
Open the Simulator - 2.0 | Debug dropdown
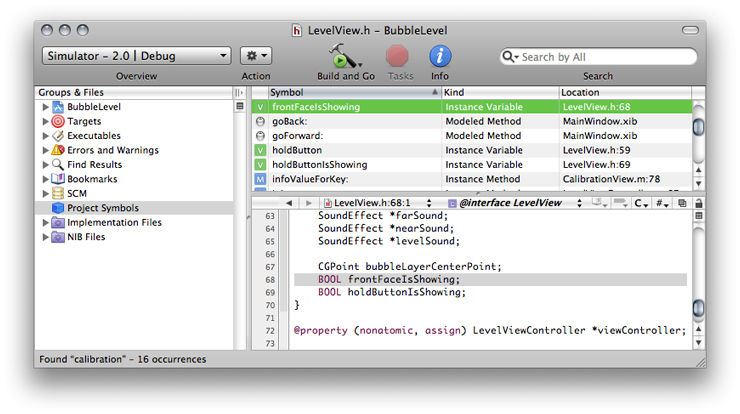pyautogui.click(x=137, y=56)
